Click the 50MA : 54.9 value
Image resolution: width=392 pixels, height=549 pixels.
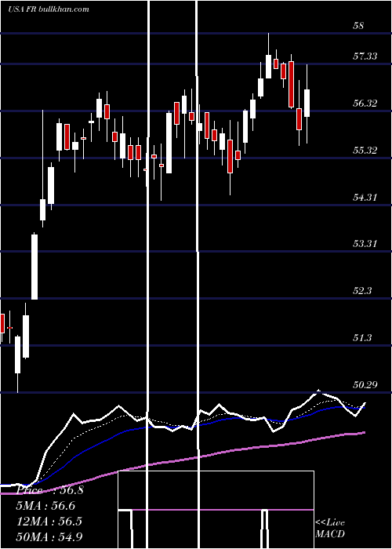[x=49, y=536]
